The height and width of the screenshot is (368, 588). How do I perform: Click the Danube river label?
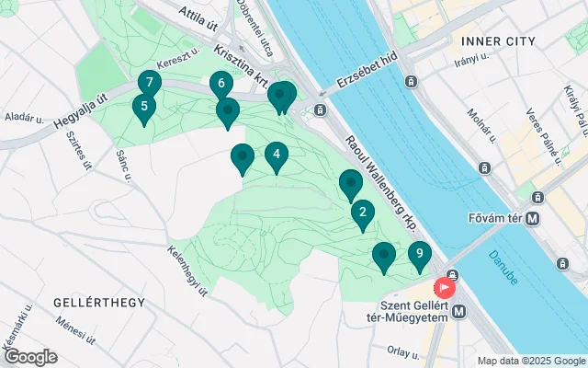(503, 268)
